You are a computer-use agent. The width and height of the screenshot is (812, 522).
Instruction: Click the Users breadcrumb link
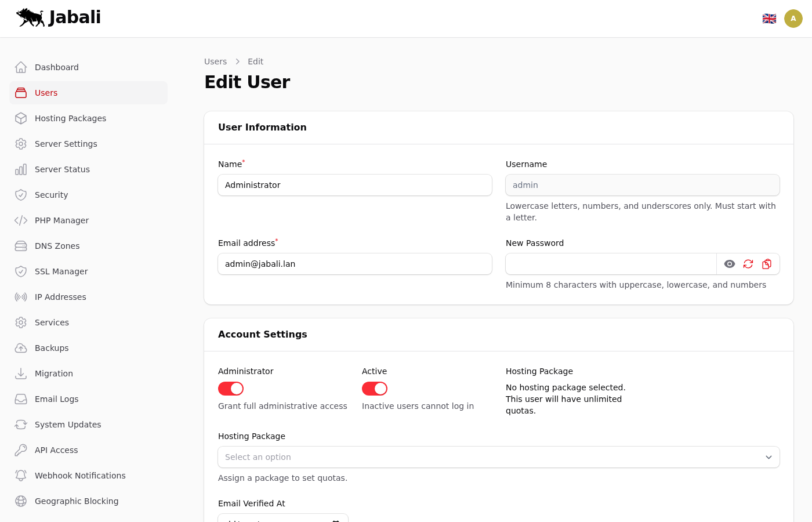215,61
